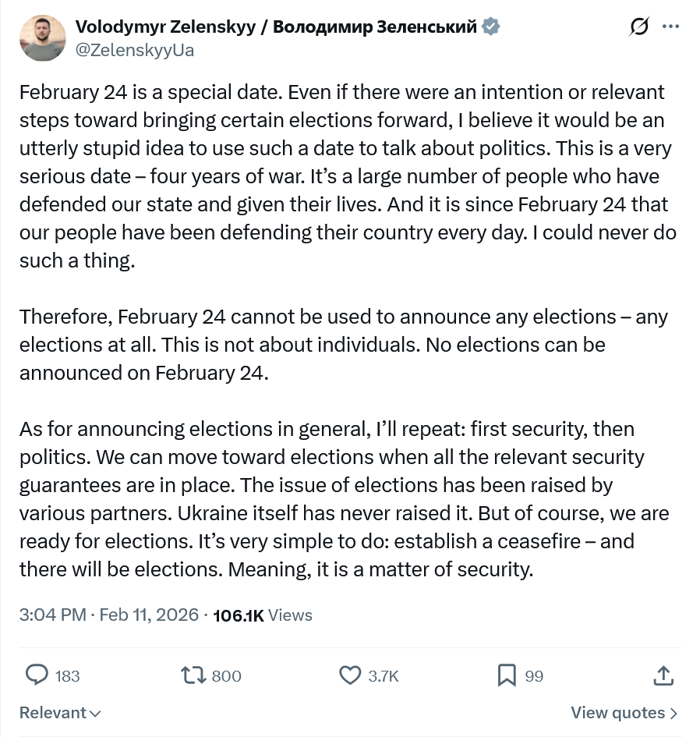
Task: Bookmark the post with the bookmark icon
Action: pyautogui.click(x=507, y=675)
